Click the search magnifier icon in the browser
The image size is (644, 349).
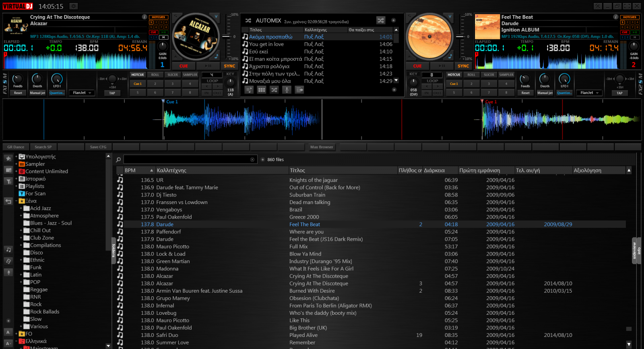click(x=118, y=160)
